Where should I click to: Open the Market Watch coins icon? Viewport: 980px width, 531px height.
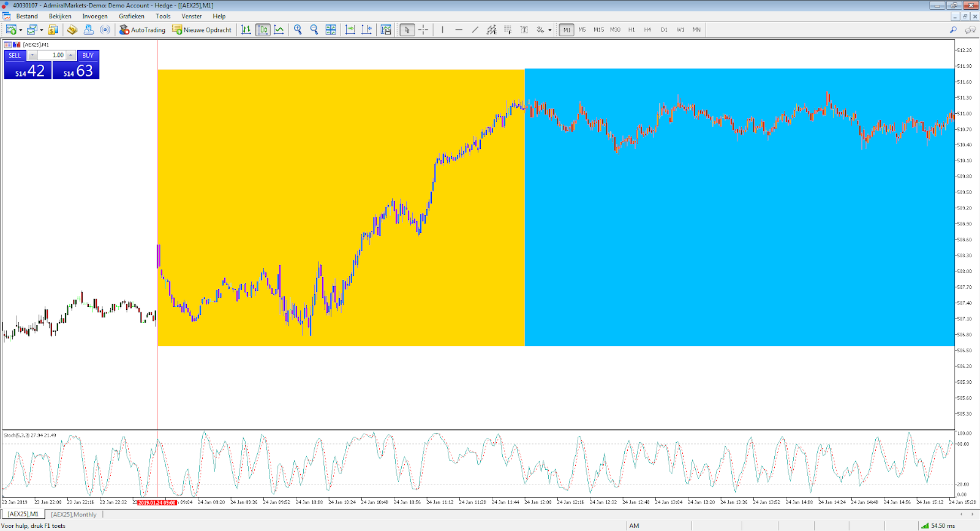click(53, 29)
